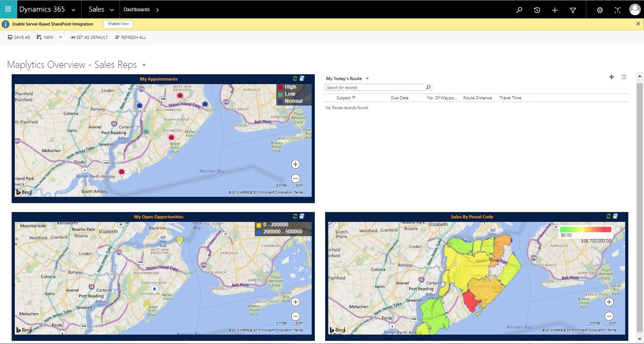
Task: Click the red pin near Perth Amboy
Action: click(121, 173)
